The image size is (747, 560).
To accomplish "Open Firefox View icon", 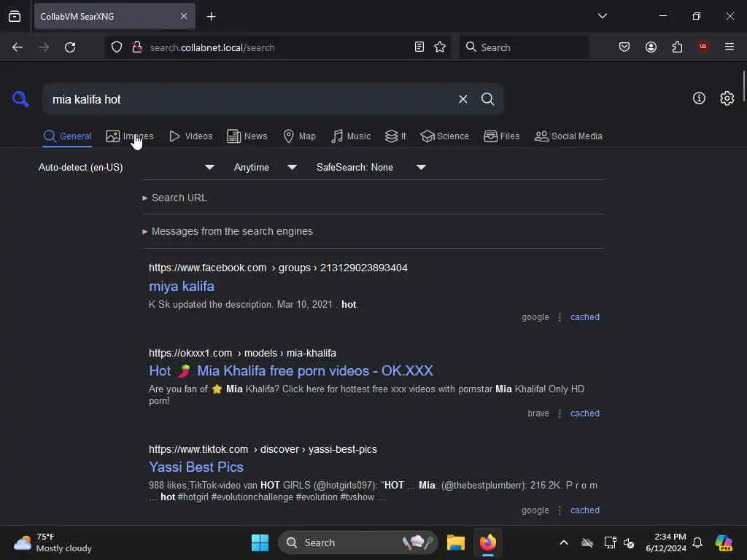I will coord(15,16).
